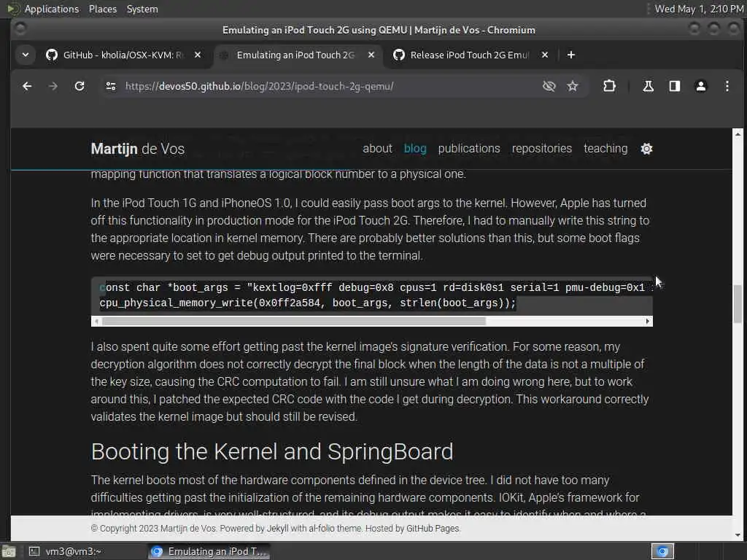
Task: Open the GitHub Pages footer link
Action: 433,528
